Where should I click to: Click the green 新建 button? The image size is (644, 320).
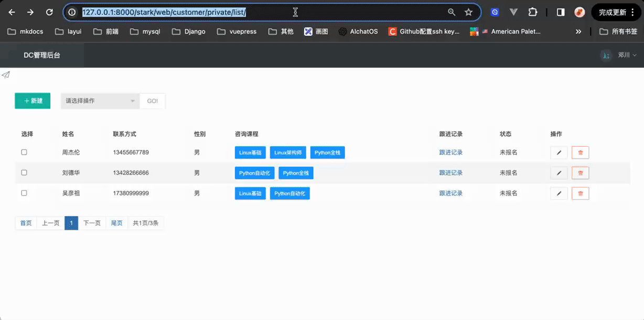coord(33,101)
